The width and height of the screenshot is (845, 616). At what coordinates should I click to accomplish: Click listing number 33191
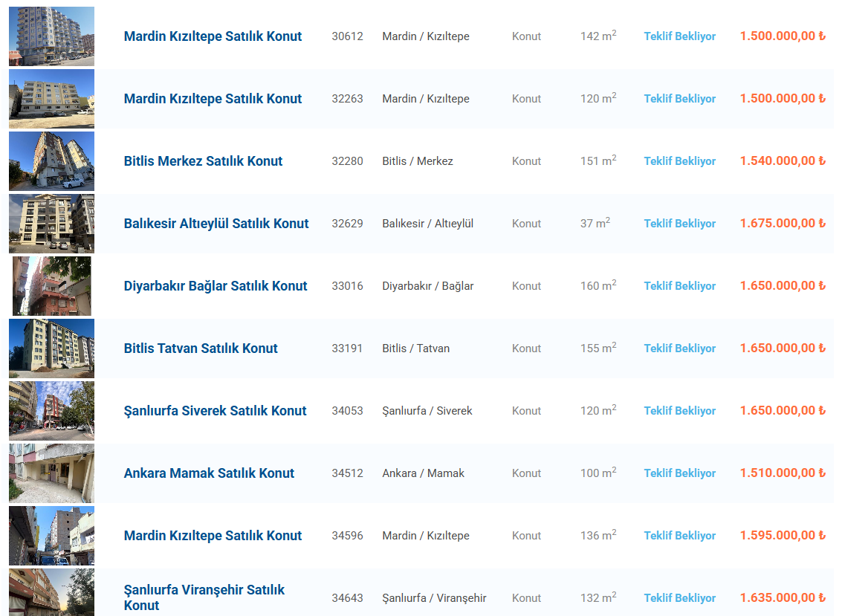[347, 348]
